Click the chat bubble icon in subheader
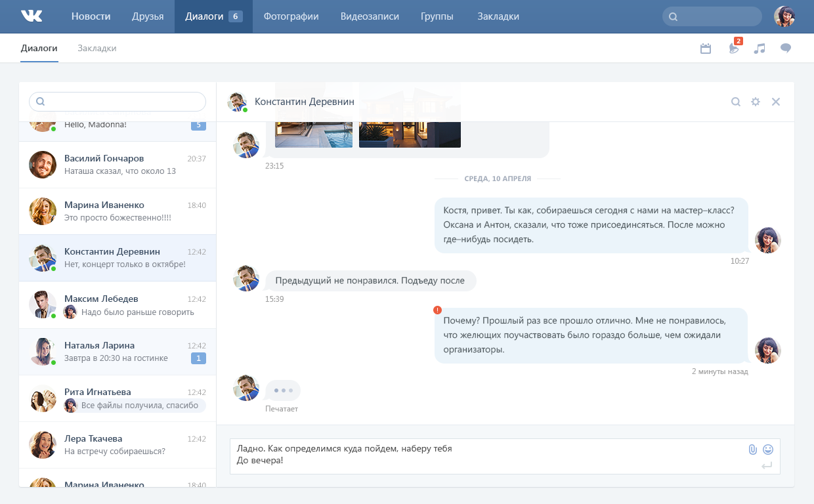Viewport: 814px width, 504px height. (x=785, y=49)
